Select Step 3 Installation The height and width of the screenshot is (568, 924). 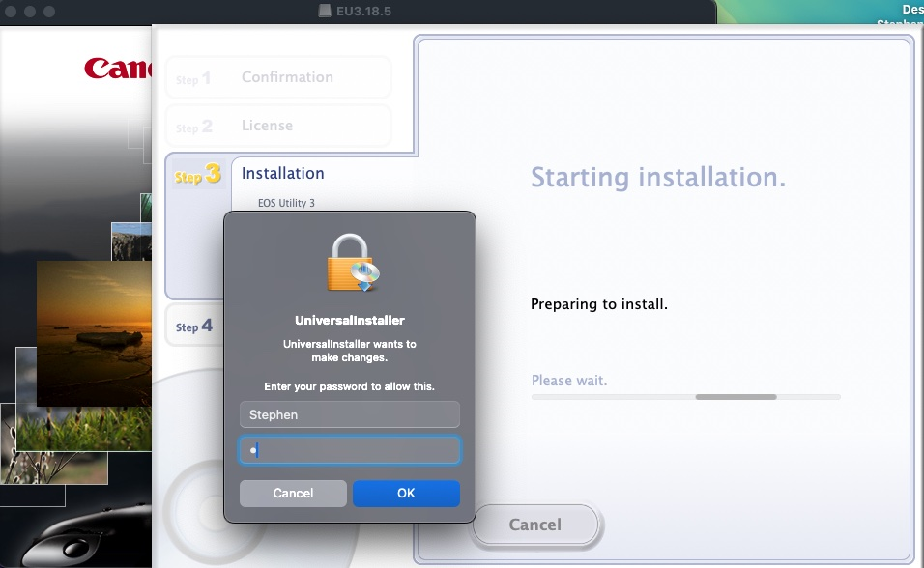[x=282, y=174]
